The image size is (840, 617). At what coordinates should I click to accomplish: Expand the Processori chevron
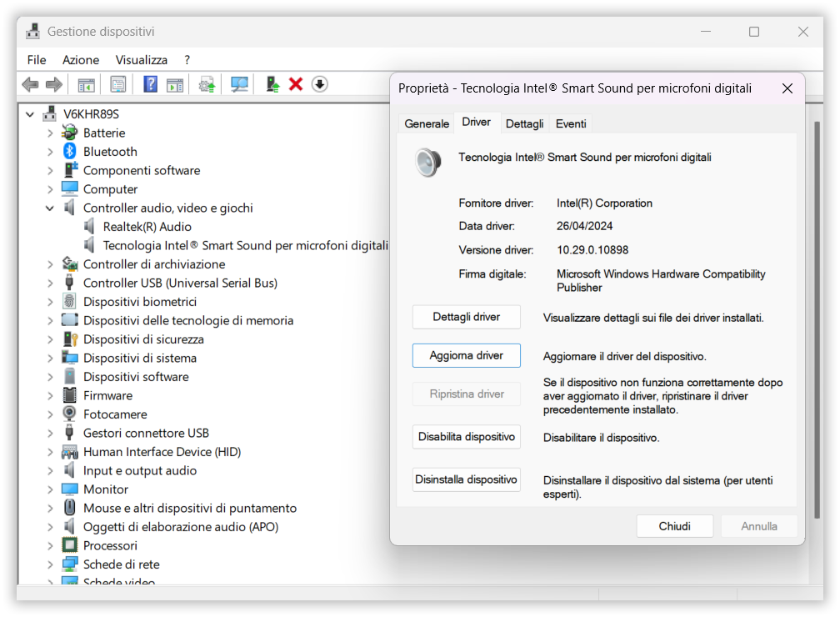(50, 545)
